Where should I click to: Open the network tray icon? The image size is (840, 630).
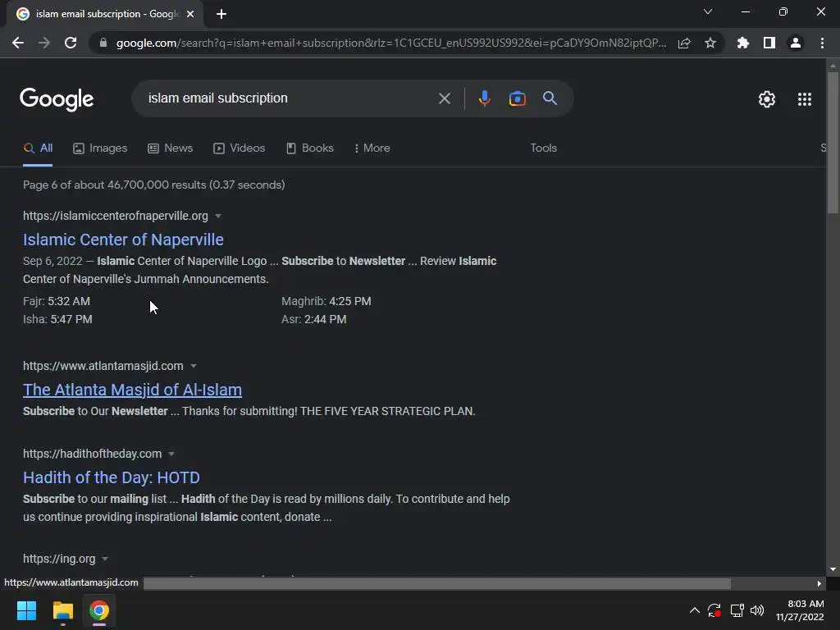(737, 610)
